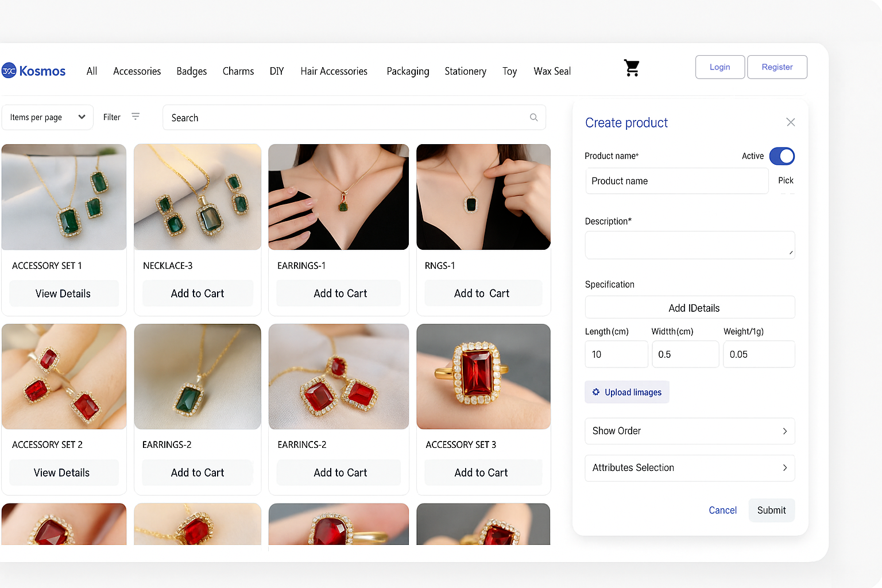Click the Register button

click(776, 67)
